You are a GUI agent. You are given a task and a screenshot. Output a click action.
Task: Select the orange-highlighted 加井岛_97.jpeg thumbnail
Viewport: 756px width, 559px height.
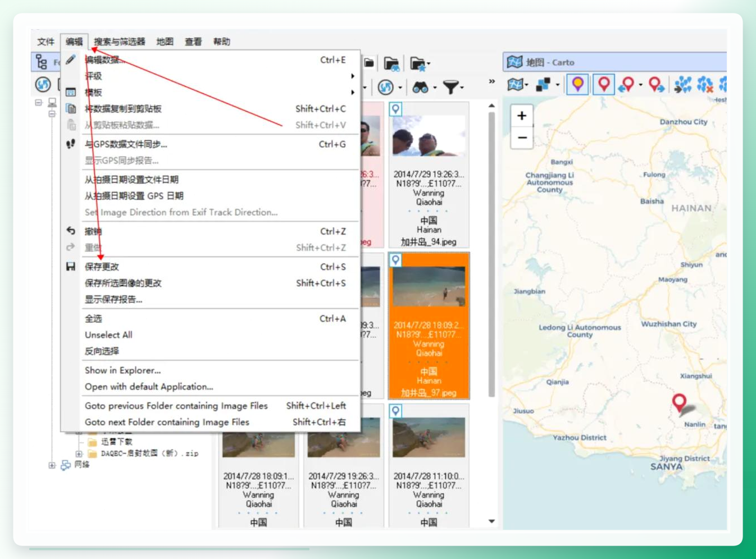[x=429, y=326]
